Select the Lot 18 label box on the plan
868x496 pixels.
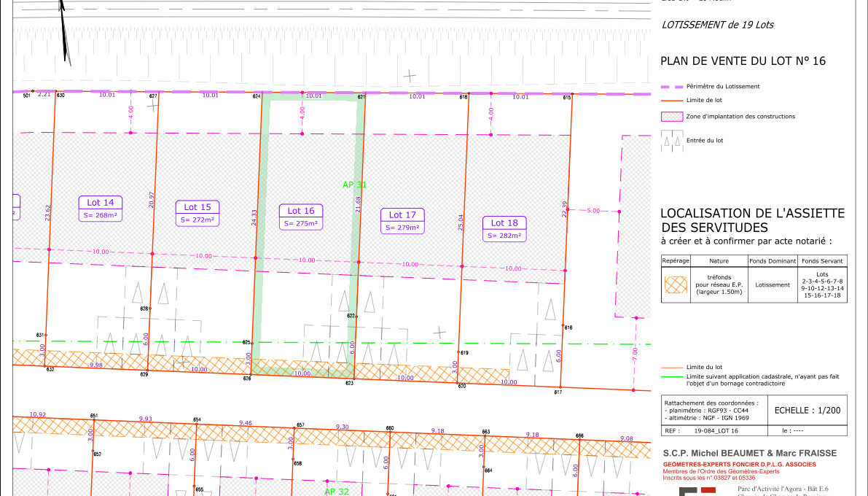(504, 228)
